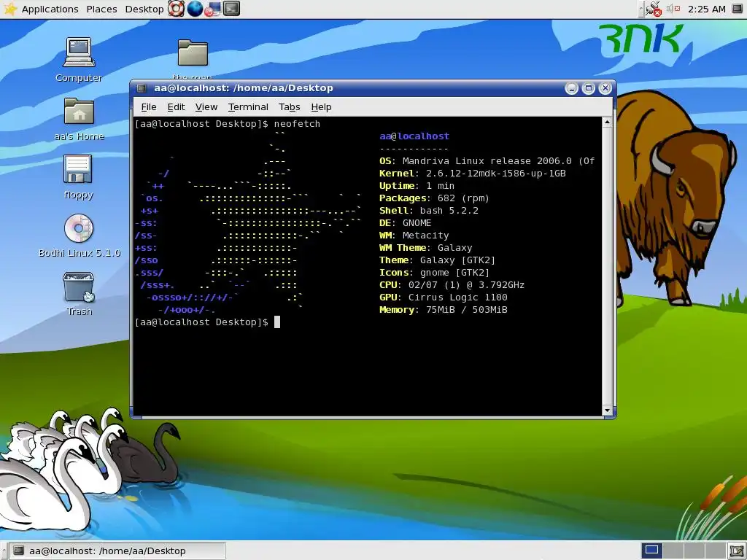Open the terminal View menu
The image size is (747, 560).
(206, 107)
